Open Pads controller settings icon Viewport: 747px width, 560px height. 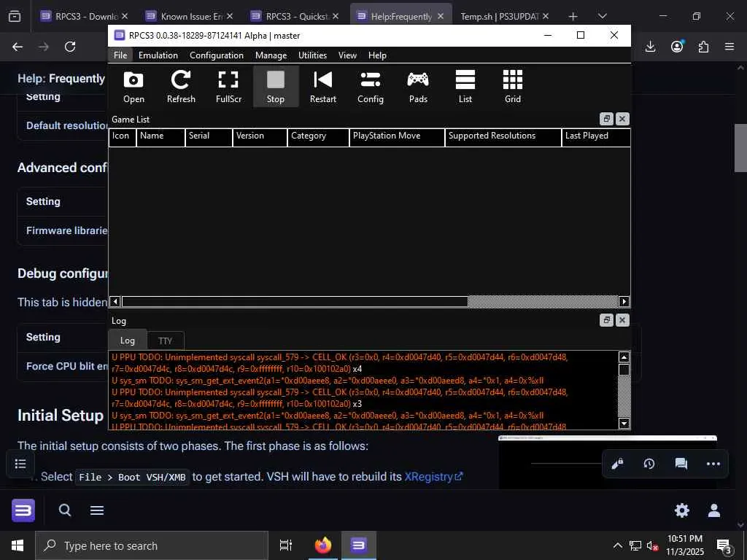click(418, 87)
